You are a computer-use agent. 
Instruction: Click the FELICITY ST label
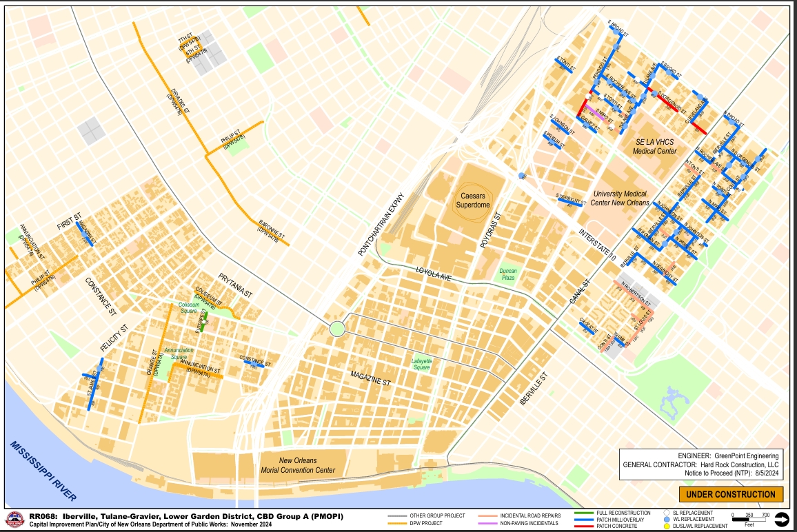point(114,338)
